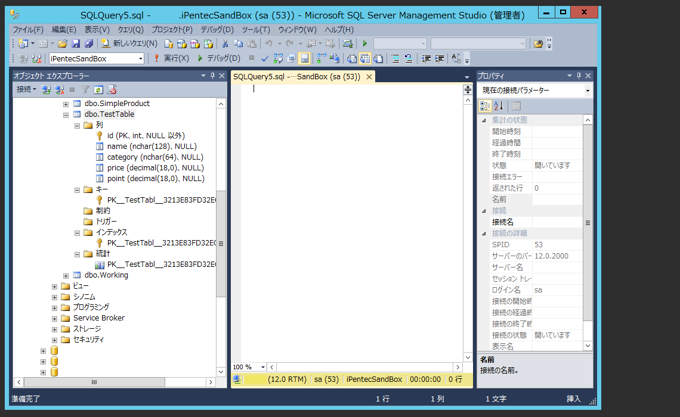Toggle Results to Grid button
This screenshot has height=417, width=680.
(365, 59)
